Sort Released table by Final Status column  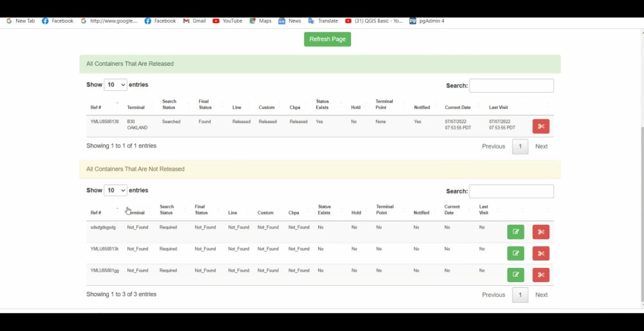point(205,104)
